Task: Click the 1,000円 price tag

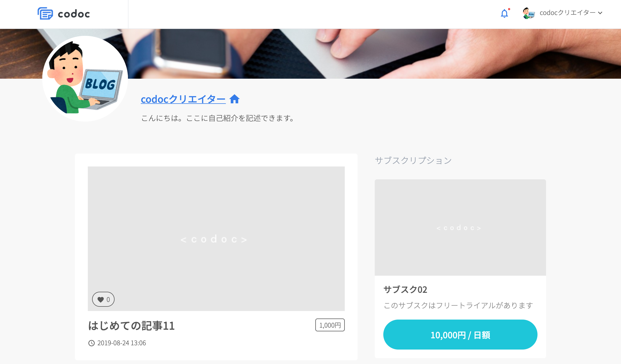Action: tap(330, 325)
